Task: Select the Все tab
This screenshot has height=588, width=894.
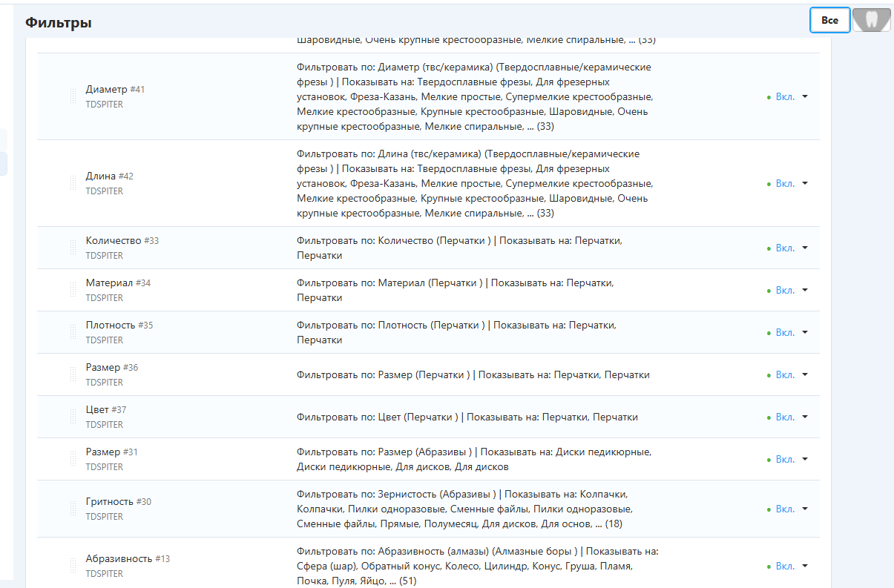Action: coord(829,20)
